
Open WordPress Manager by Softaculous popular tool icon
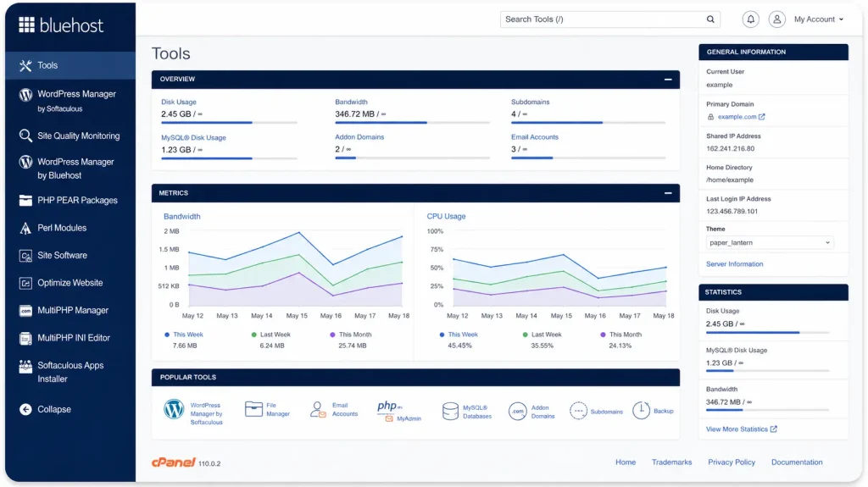(x=174, y=410)
